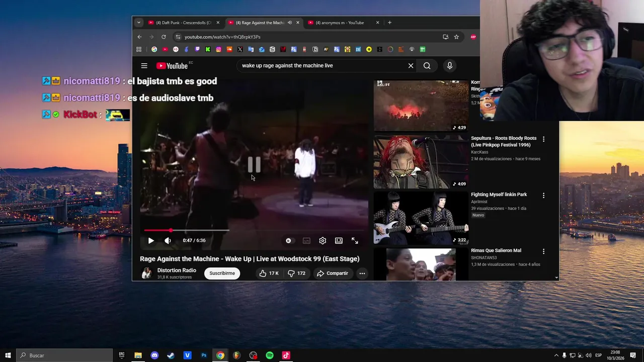This screenshot has width=644, height=362.
Task: Go back in browser history
Action: pos(139,37)
